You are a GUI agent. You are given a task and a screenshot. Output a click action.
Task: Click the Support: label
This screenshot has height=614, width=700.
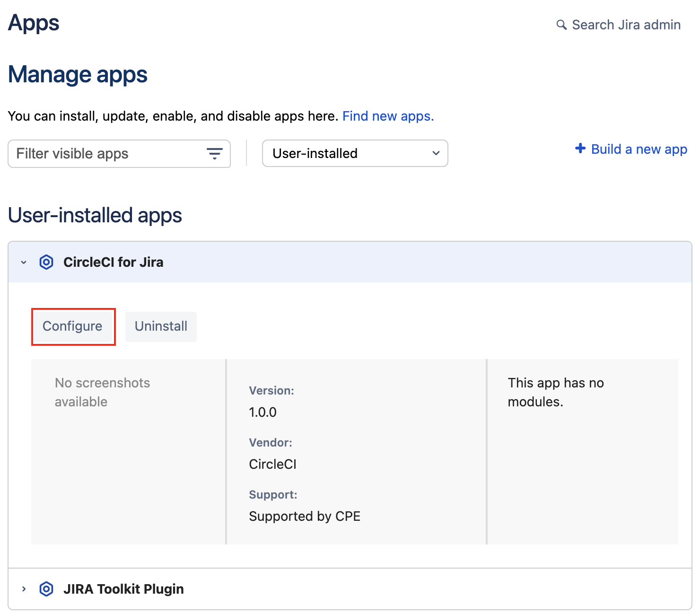pos(273,495)
